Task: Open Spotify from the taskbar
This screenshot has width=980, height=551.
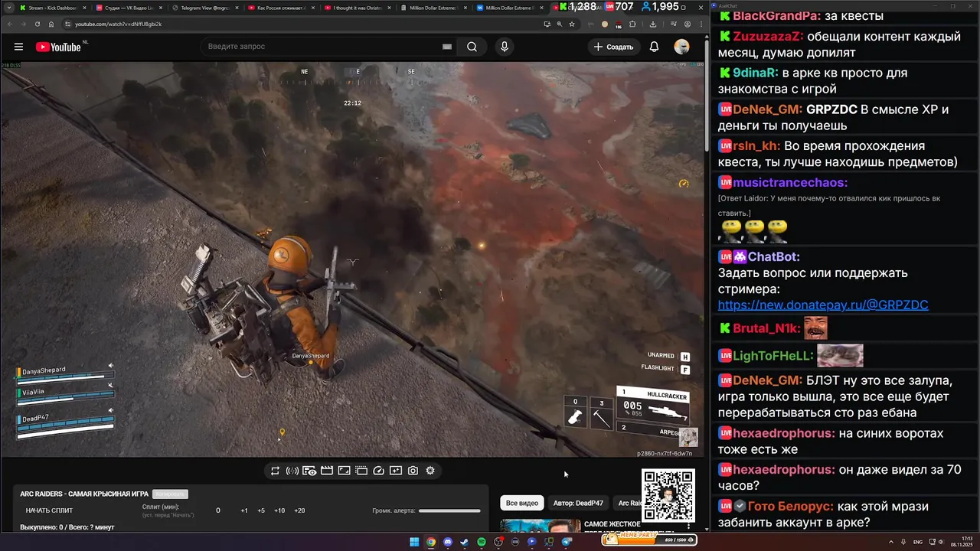Action: coord(482,542)
